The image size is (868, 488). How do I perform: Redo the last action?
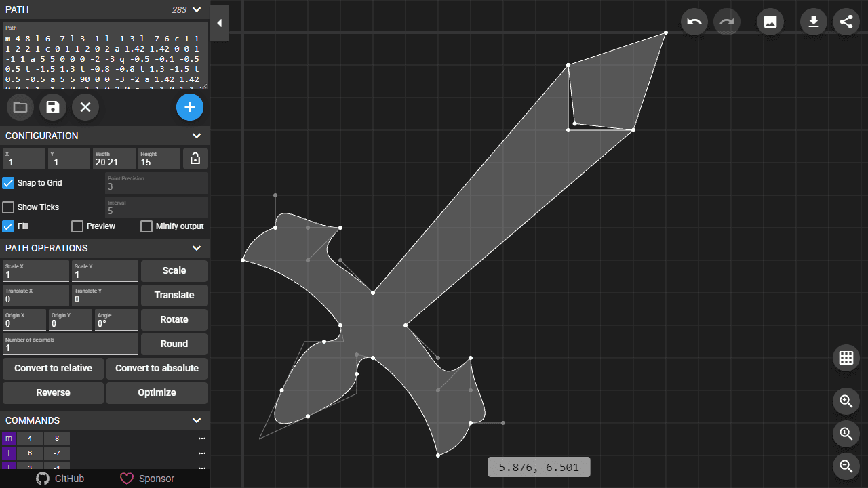coord(727,22)
